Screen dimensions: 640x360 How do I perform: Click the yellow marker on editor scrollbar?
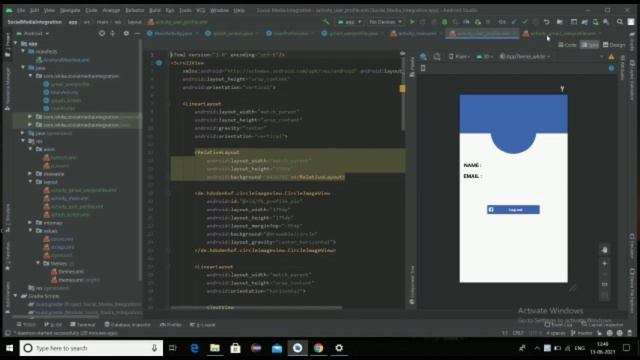[402, 88]
